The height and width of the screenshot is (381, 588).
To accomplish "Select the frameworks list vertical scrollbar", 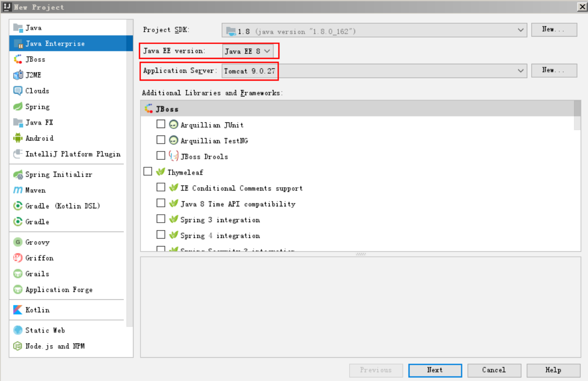I will pos(577,116).
